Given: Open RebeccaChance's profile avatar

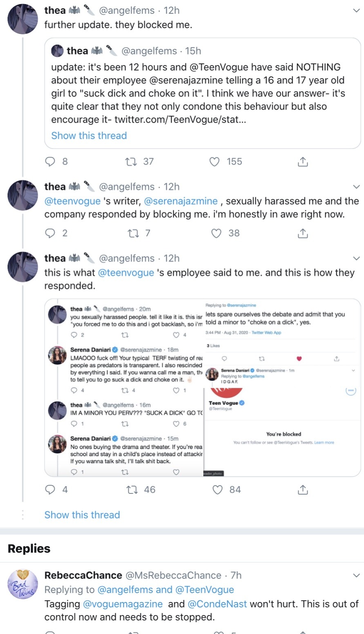Looking at the screenshot, I should 22,584.
